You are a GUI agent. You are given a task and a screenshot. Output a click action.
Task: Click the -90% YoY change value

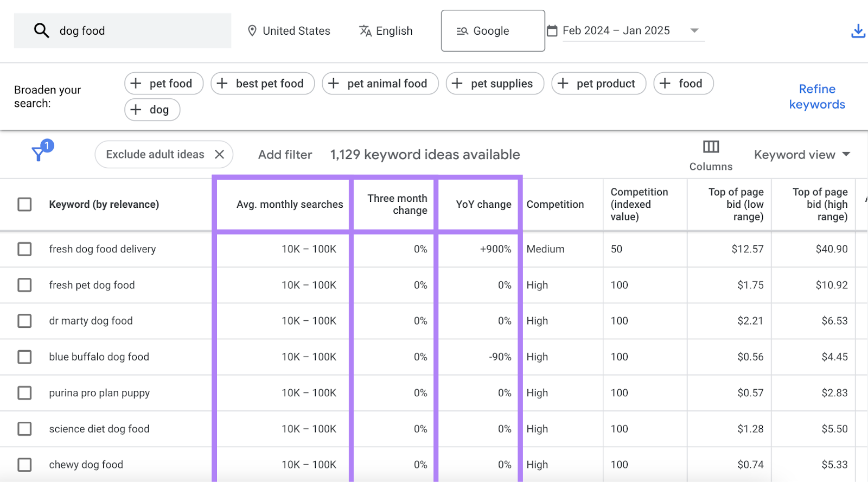500,357
